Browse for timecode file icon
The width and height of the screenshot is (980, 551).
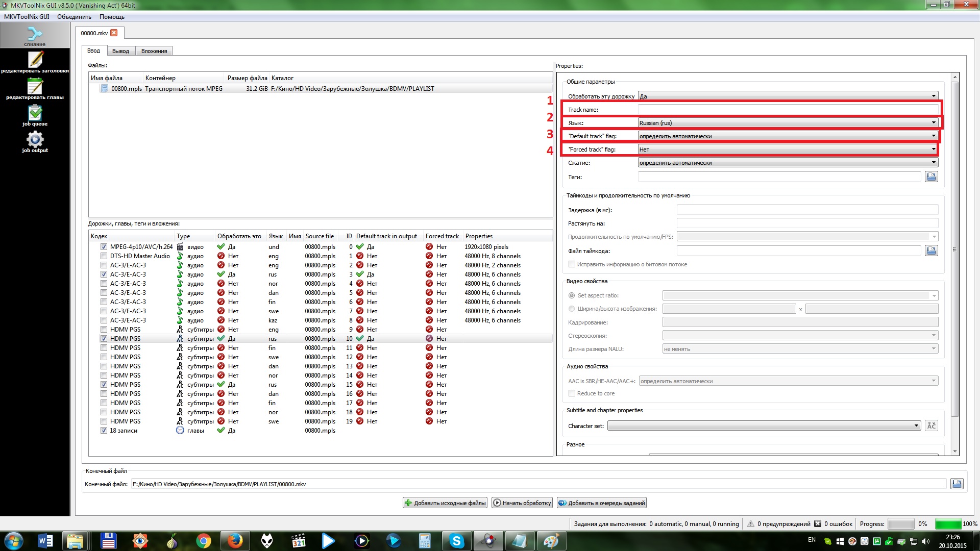pyautogui.click(x=931, y=251)
